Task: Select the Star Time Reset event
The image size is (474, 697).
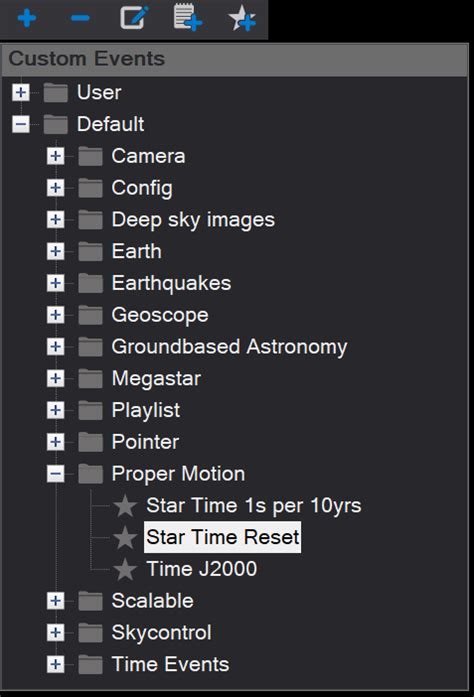Action: 222,537
